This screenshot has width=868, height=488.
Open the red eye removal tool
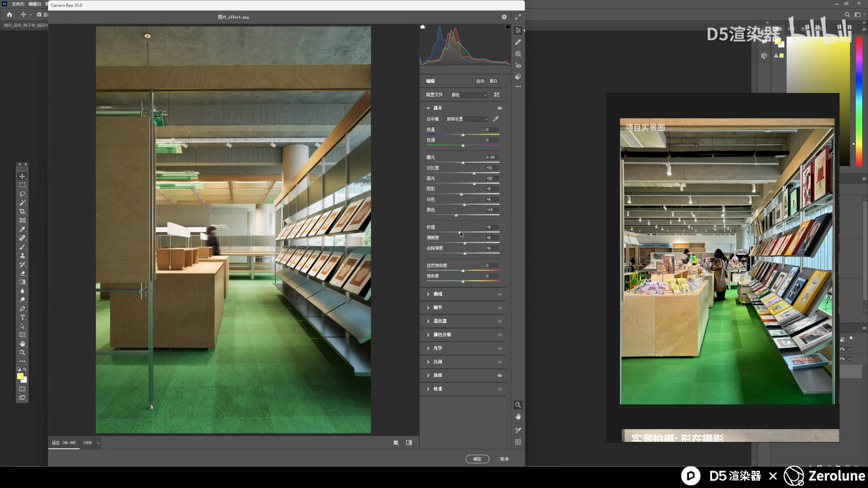518,65
